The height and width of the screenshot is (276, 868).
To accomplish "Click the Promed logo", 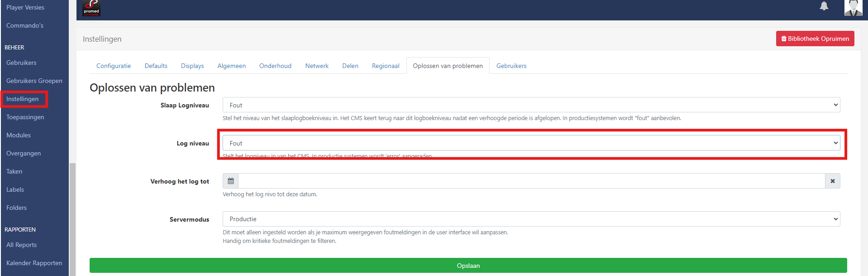I will [91, 8].
